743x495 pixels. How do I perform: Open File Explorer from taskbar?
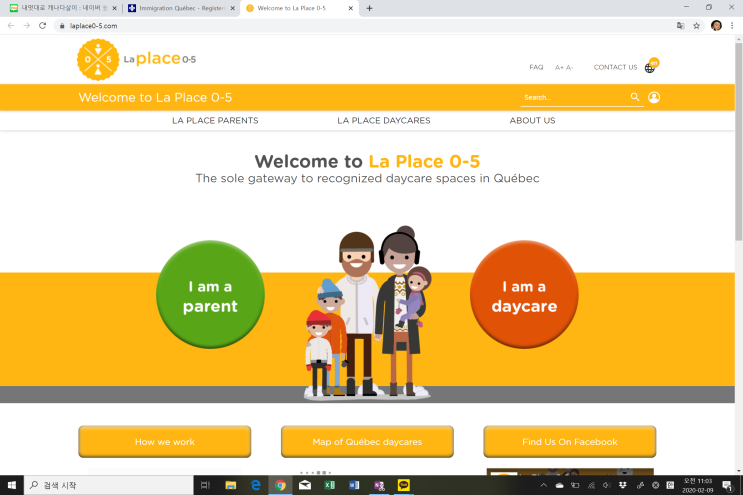pyautogui.click(x=231, y=485)
